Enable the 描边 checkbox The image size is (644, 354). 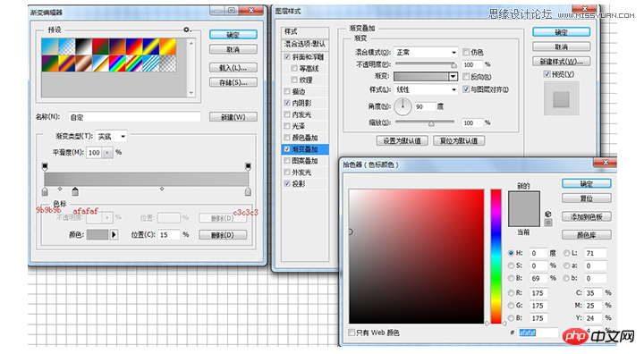[287, 91]
